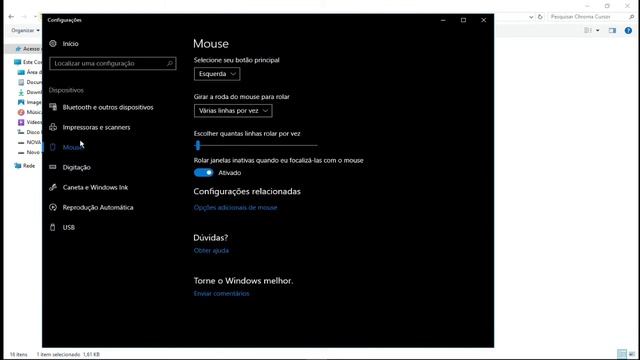Open Bluetooth e outros dispositivos
640x360 pixels.
108,107
